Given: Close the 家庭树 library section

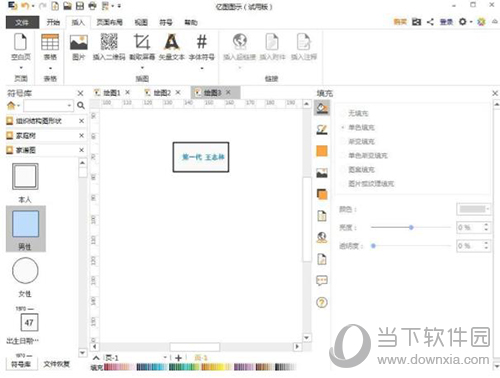Looking at the screenshot, I should 81,135.
